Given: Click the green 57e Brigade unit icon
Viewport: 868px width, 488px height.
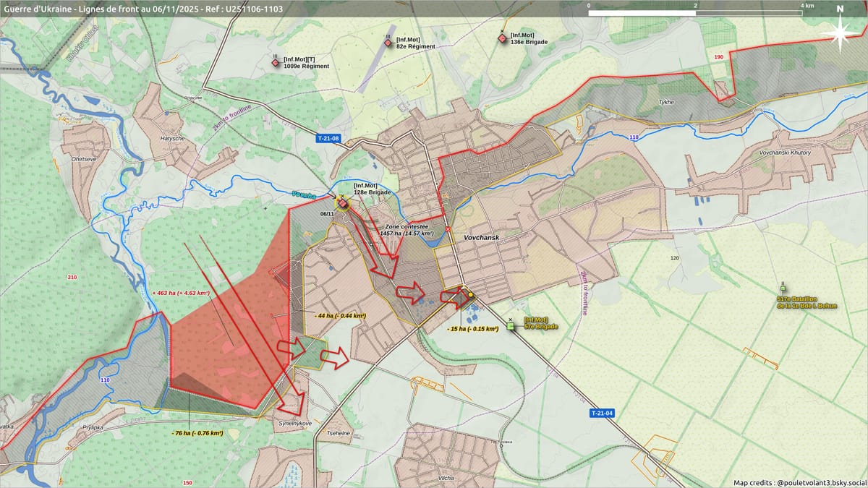Looking at the screenshot, I should [x=510, y=325].
